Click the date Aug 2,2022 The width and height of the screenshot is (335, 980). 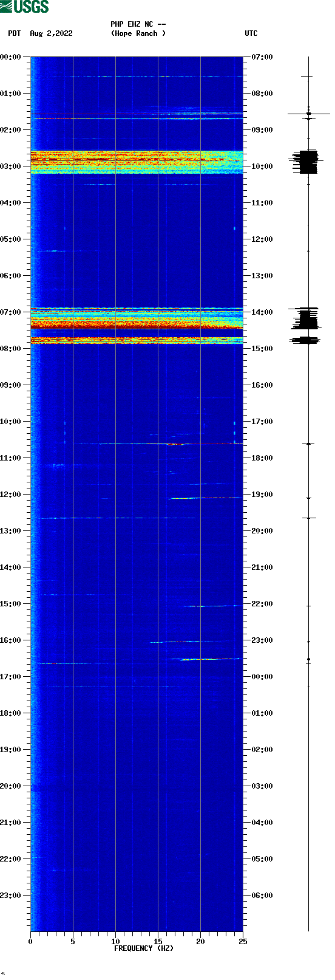pyautogui.click(x=51, y=33)
